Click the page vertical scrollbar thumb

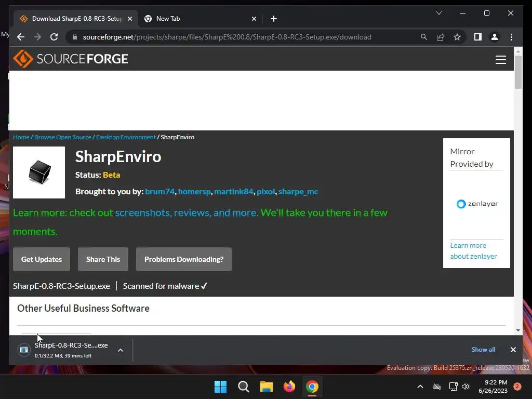[518, 72]
